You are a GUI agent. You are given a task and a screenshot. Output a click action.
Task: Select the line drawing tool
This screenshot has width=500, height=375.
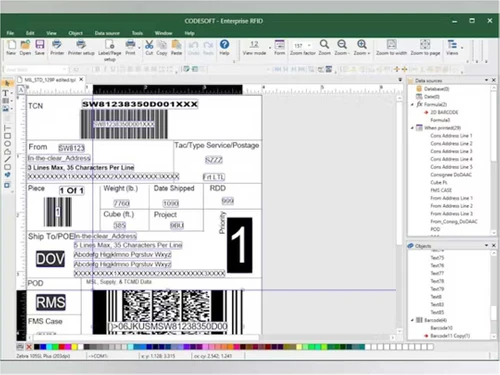click(7, 159)
